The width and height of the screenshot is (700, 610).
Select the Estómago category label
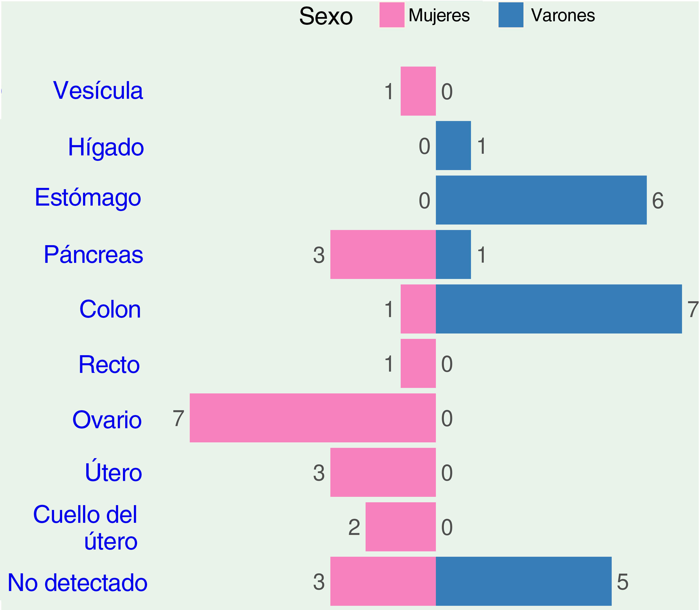88,198
